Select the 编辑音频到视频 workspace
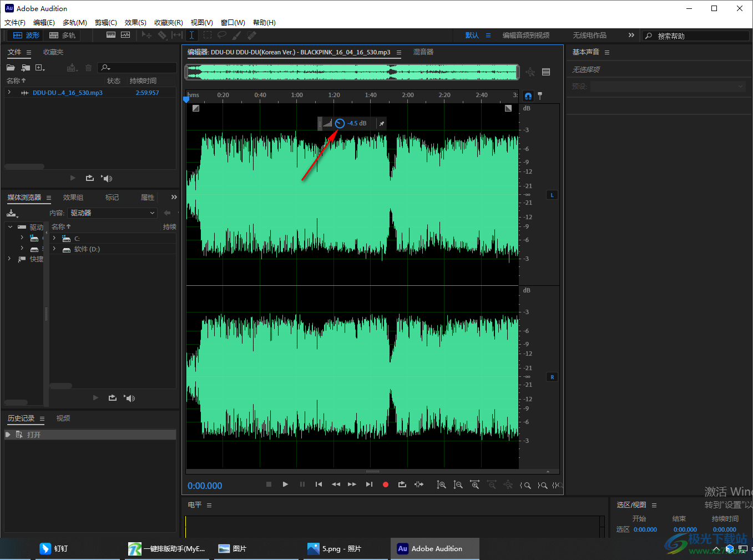 (526, 35)
